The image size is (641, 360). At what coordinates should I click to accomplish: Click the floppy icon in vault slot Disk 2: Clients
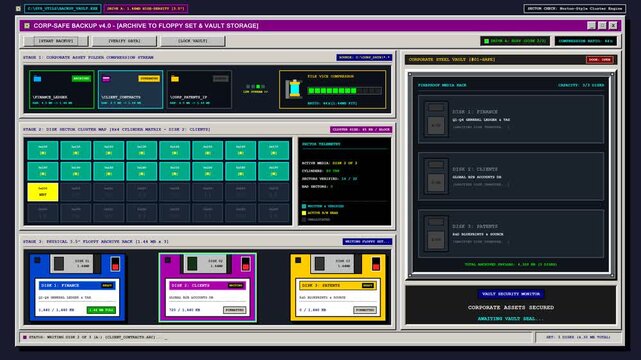pyautogui.click(x=436, y=176)
